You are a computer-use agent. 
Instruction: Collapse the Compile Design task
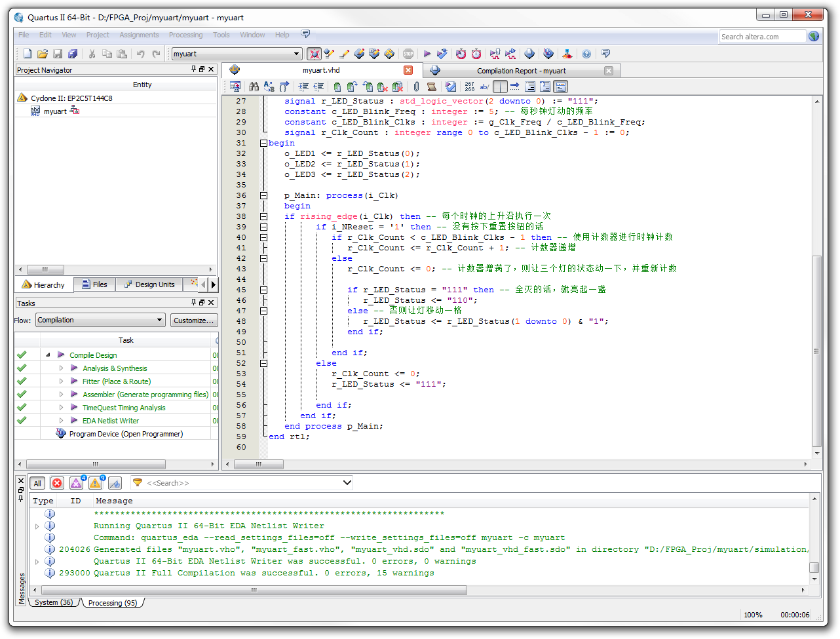[x=48, y=355]
